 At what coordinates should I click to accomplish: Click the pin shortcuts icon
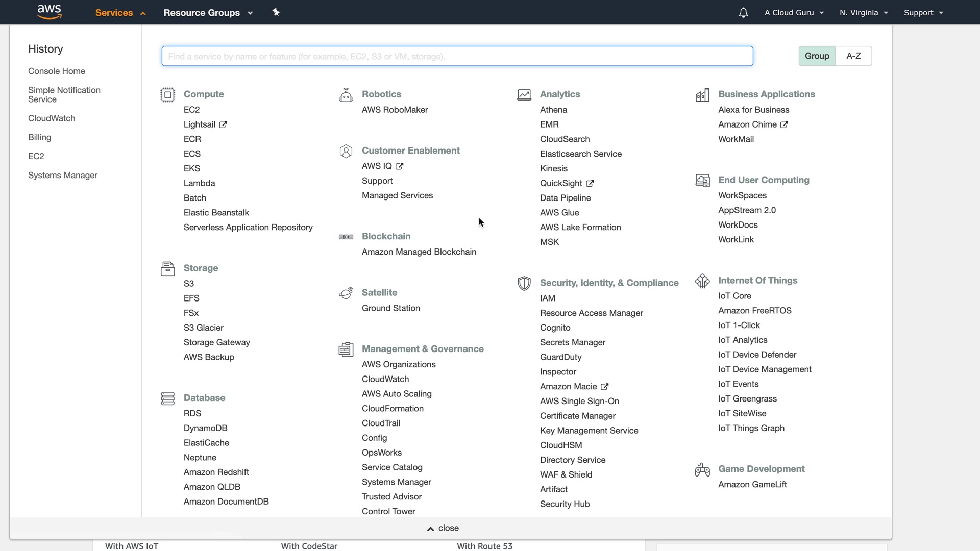pyautogui.click(x=276, y=12)
